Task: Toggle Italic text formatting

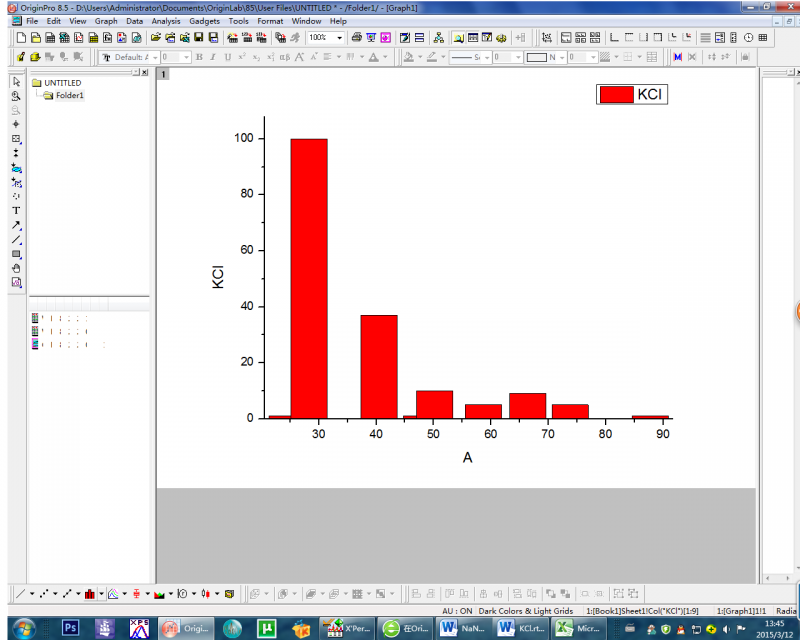Action: pyautogui.click(x=213, y=57)
